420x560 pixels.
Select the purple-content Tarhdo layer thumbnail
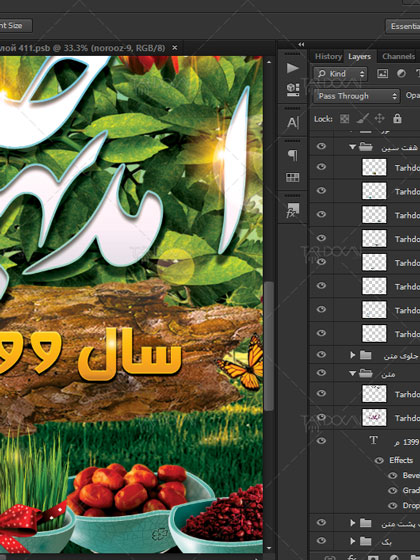pyautogui.click(x=374, y=418)
